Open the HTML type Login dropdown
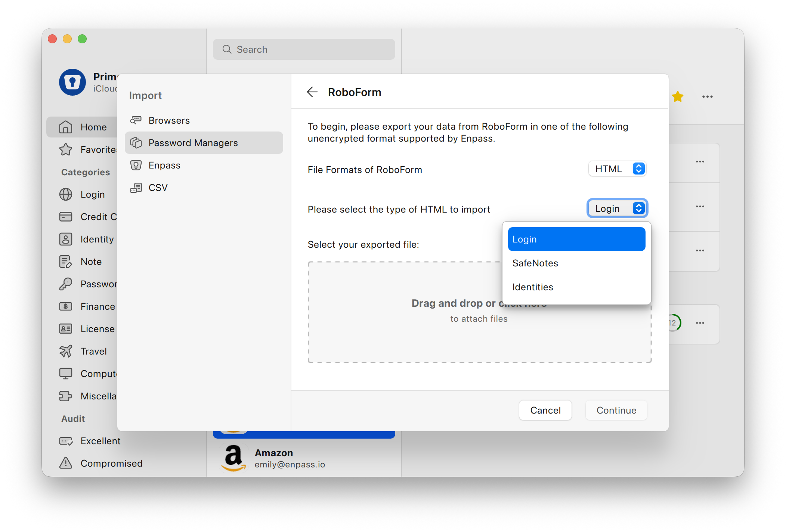786x532 pixels. 618,208
